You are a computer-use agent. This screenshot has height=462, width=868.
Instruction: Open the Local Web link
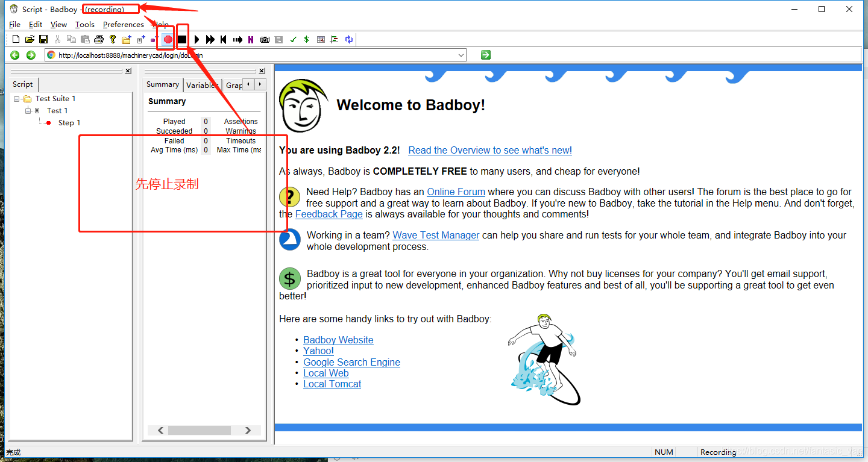(x=325, y=373)
